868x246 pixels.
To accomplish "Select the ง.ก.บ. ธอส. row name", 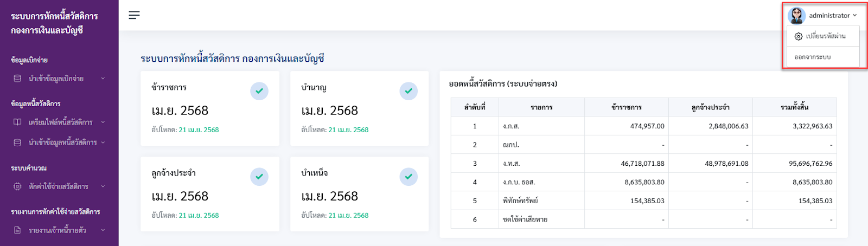I will (519, 182).
